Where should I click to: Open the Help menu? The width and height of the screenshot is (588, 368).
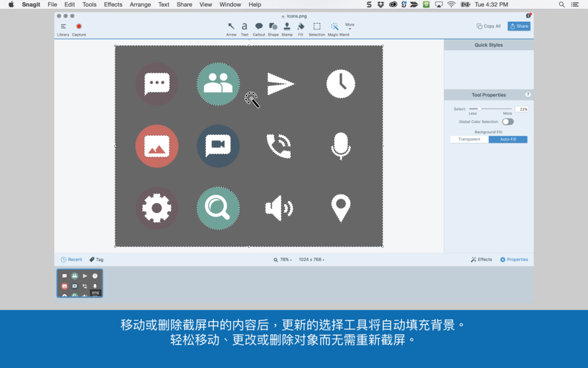tap(255, 4)
